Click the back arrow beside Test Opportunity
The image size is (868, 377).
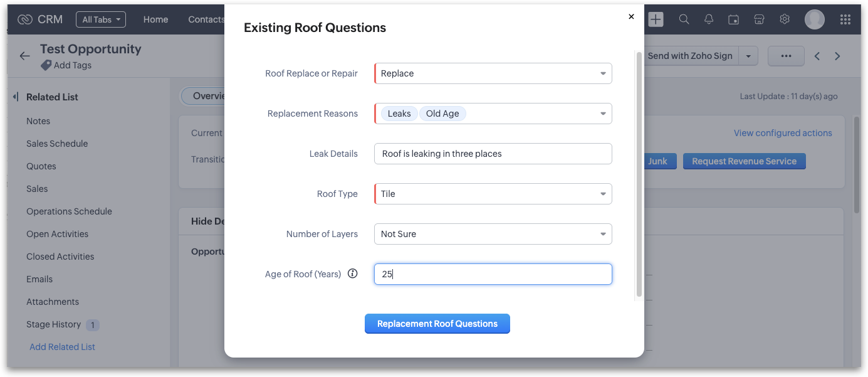click(24, 56)
